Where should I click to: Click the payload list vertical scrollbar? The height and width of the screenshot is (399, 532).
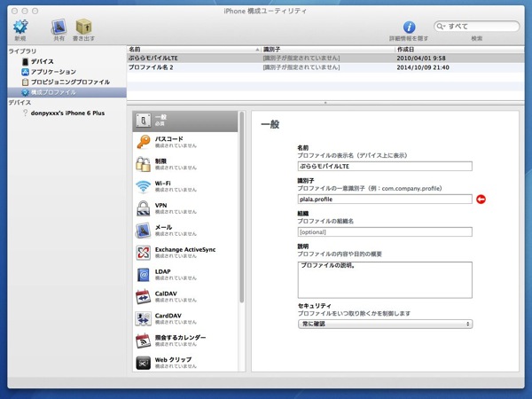(241, 207)
